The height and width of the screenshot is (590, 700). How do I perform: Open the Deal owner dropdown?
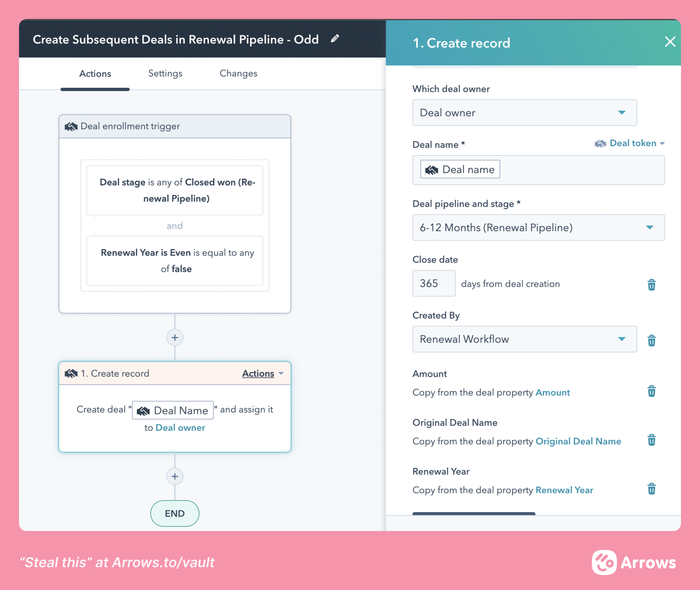[524, 113]
